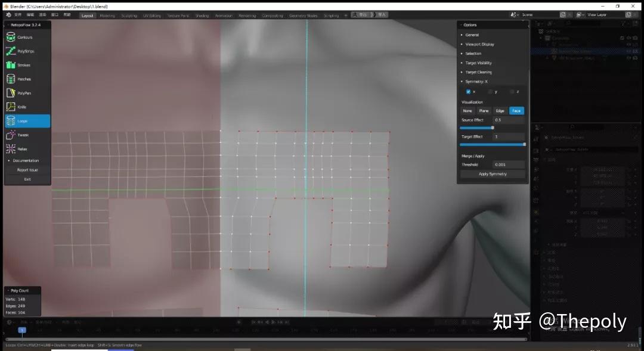The height and width of the screenshot is (351, 644).
Task: Enable the Z symmetry checkbox
Action: (511, 91)
